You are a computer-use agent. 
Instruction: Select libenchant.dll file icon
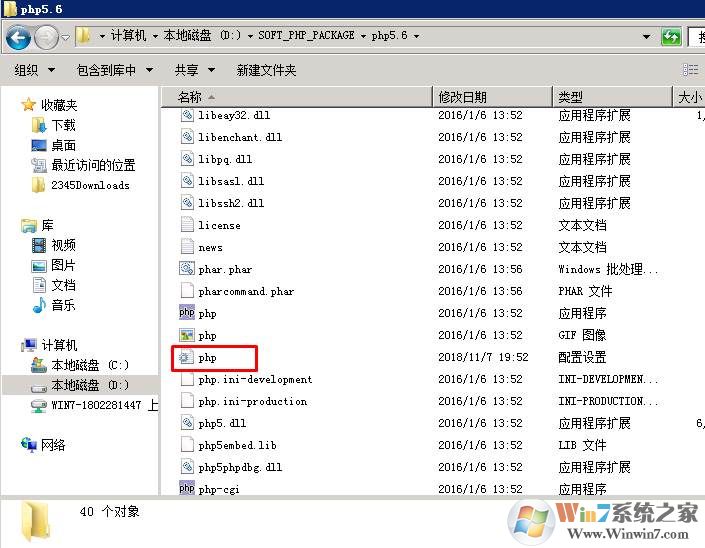click(x=187, y=137)
